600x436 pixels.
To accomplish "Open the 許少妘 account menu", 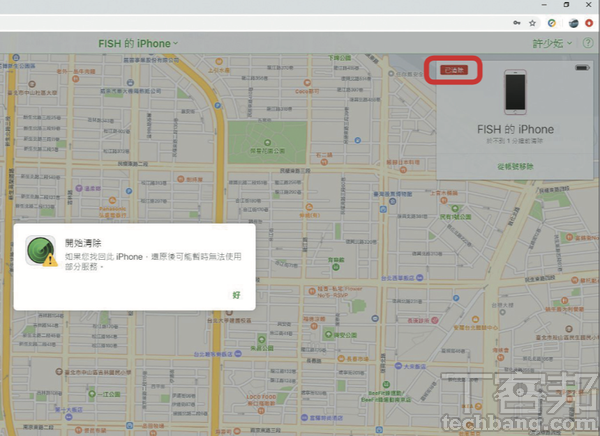I will pos(553,44).
